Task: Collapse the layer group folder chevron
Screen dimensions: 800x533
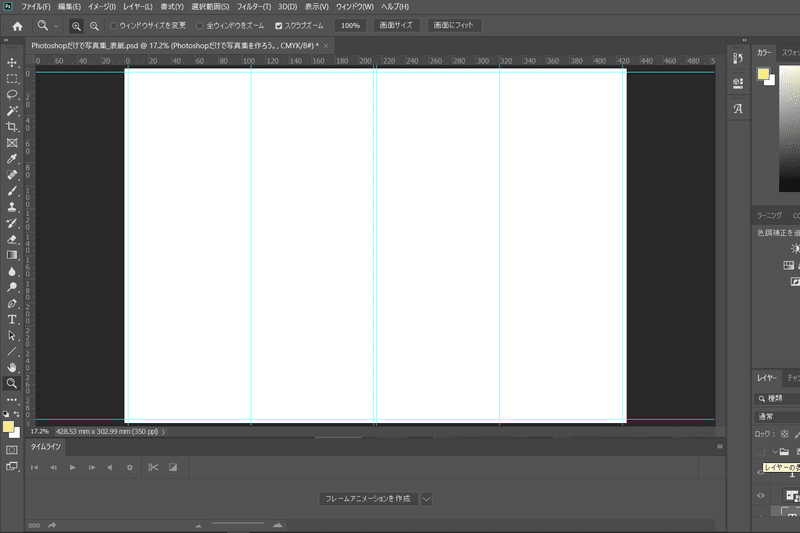Action: coord(776,451)
